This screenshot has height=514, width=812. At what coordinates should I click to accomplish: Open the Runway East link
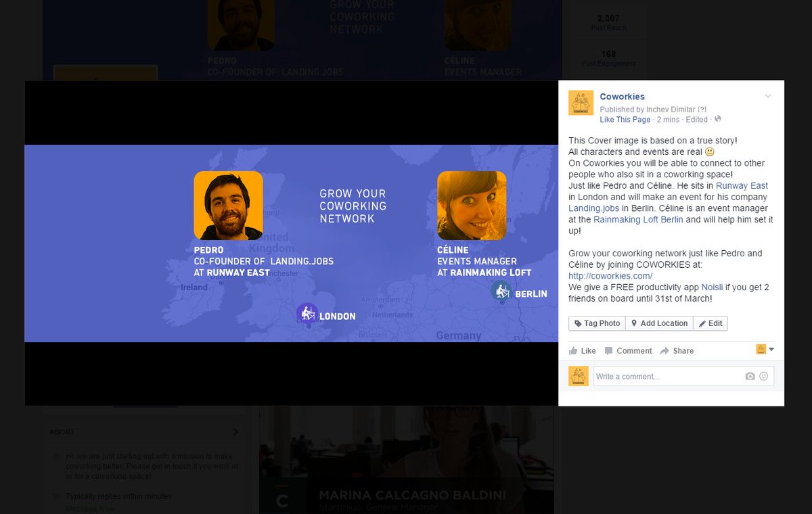(x=742, y=185)
